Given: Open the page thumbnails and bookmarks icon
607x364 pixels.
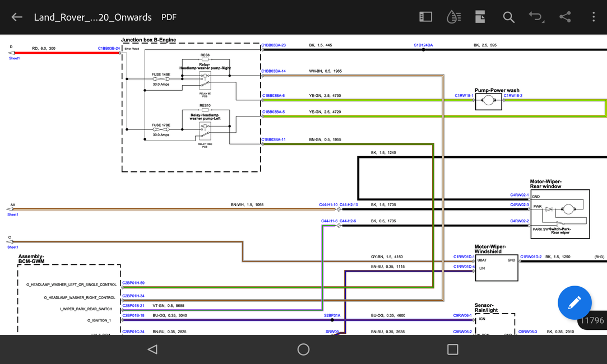Looking at the screenshot, I should (480, 17).
